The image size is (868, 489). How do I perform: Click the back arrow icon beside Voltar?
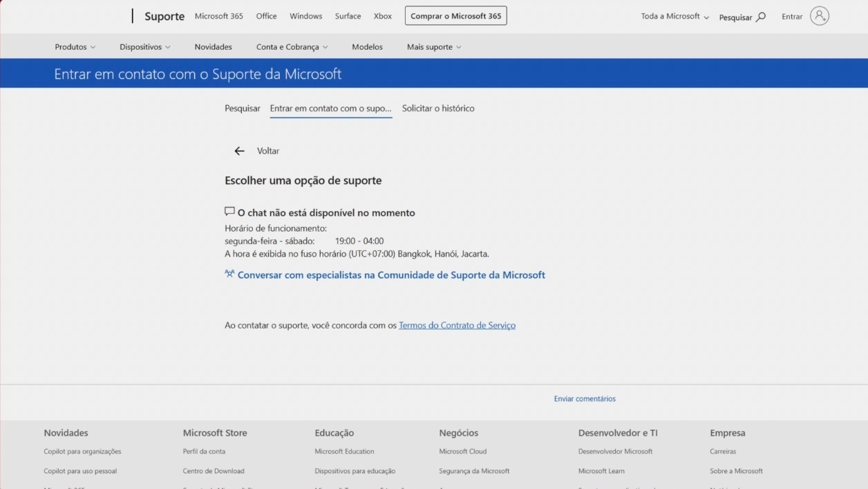(x=240, y=151)
